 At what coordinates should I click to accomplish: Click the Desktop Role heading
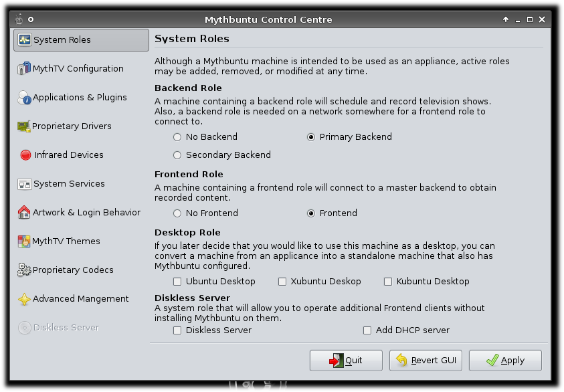click(187, 233)
